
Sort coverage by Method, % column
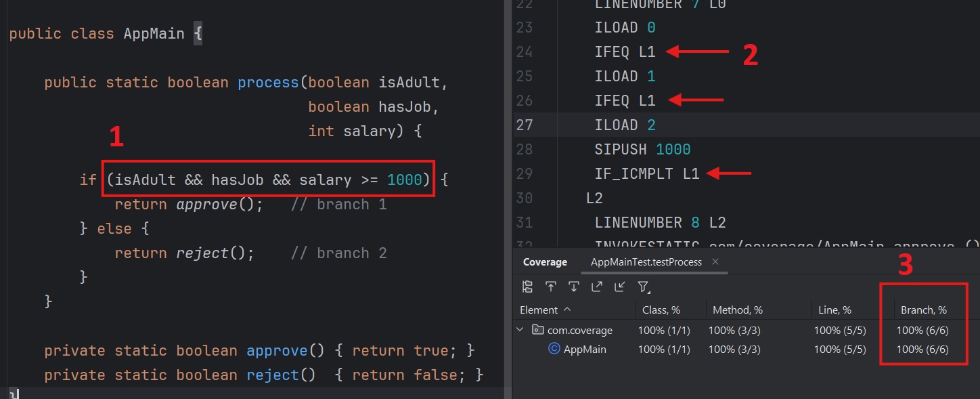736,310
